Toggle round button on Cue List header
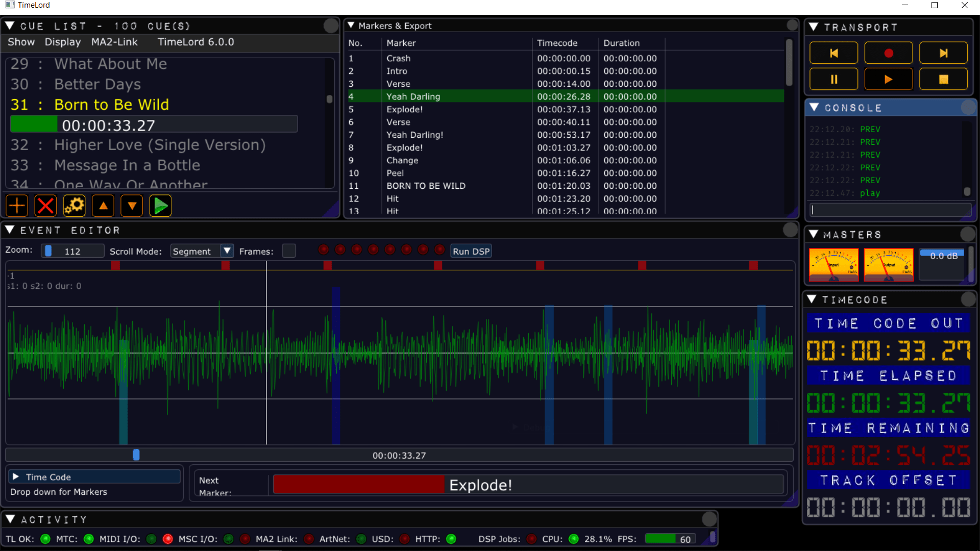Viewport: 980px width, 551px height. click(331, 26)
